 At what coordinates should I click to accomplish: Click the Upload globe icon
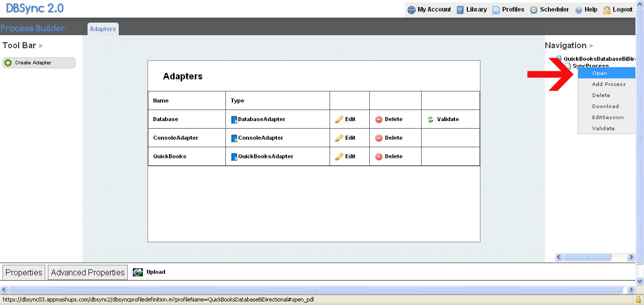tap(138, 272)
